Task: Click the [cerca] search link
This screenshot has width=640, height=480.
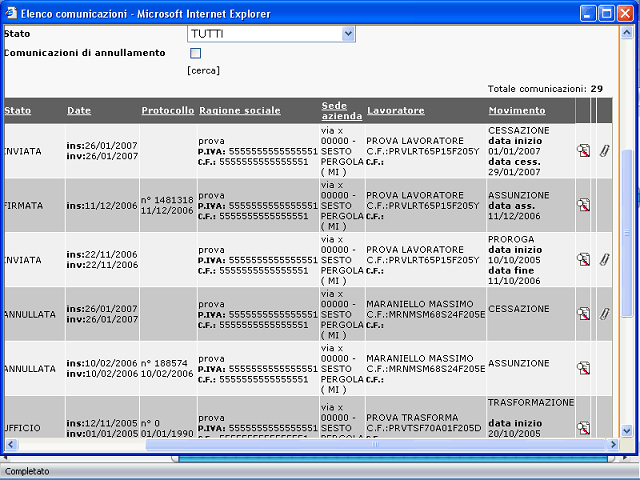Action: (203, 71)
